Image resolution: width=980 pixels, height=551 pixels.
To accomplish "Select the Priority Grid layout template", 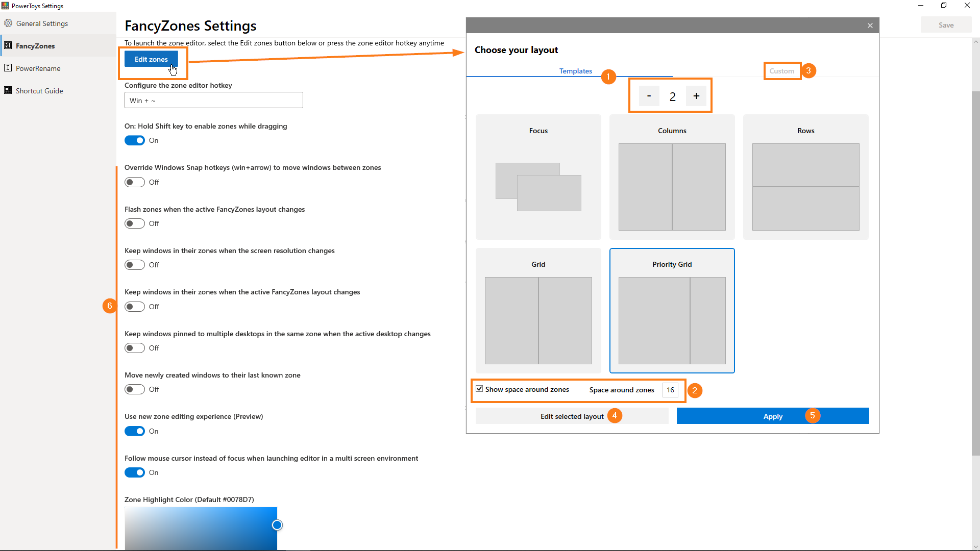I will tap(672, 311).
